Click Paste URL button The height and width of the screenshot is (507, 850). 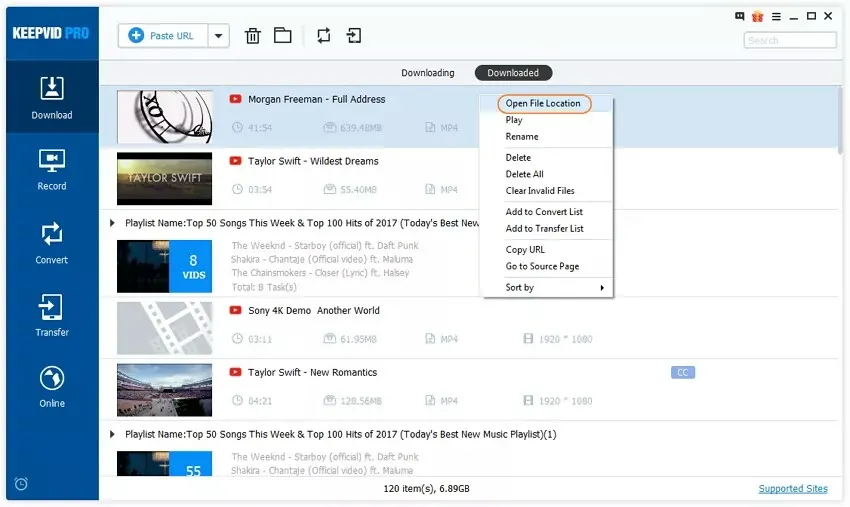[163, 36]
